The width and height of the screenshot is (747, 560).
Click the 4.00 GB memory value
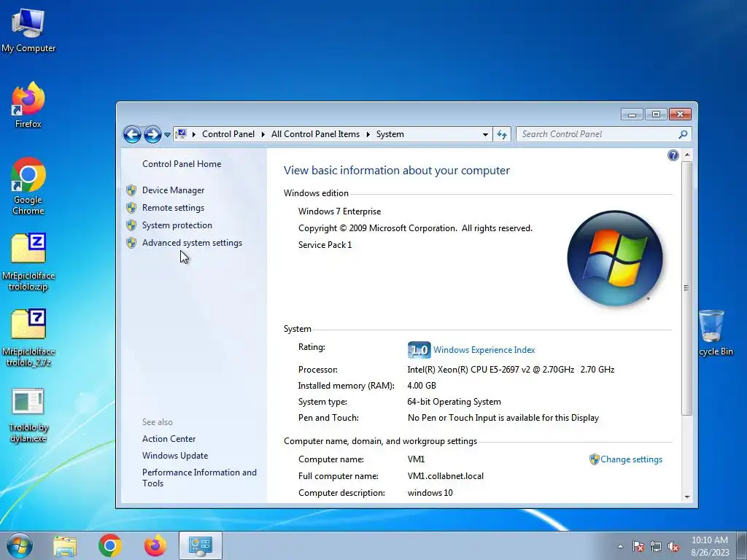tap(422, 386)
